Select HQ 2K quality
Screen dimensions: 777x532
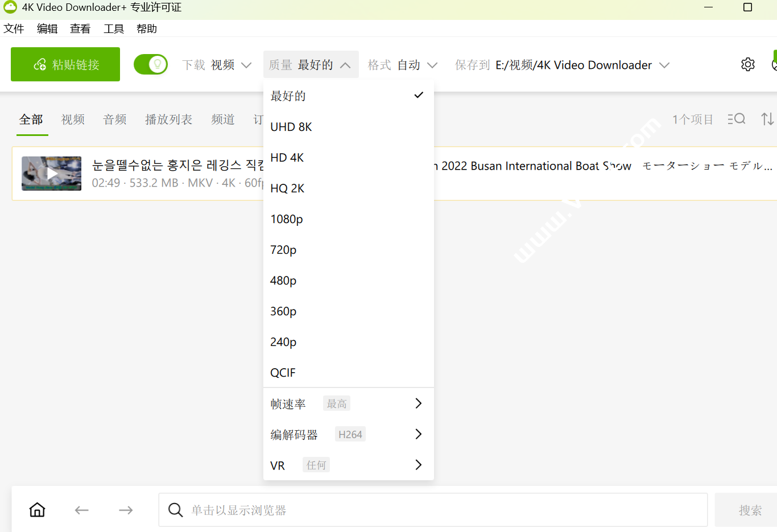(x=349, y=188)
